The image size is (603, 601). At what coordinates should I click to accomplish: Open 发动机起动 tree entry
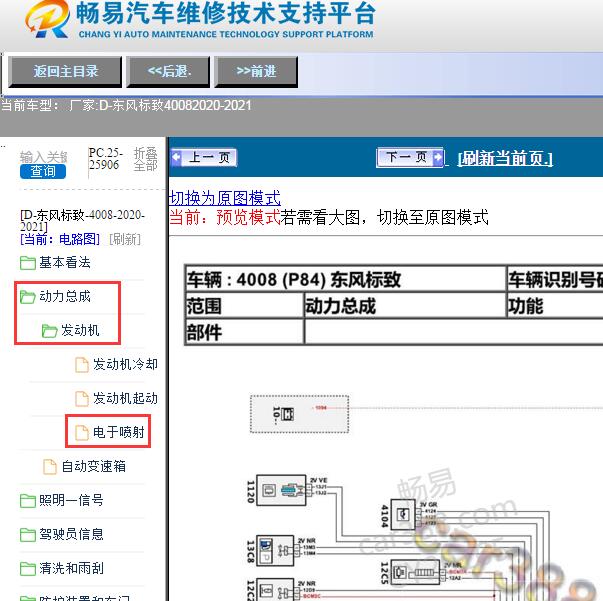click(x=125, y=398)
